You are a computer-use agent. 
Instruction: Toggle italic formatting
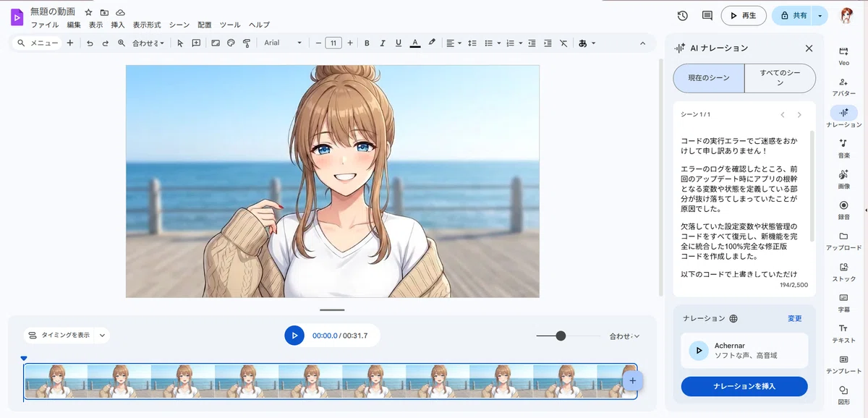coord(383,43)
